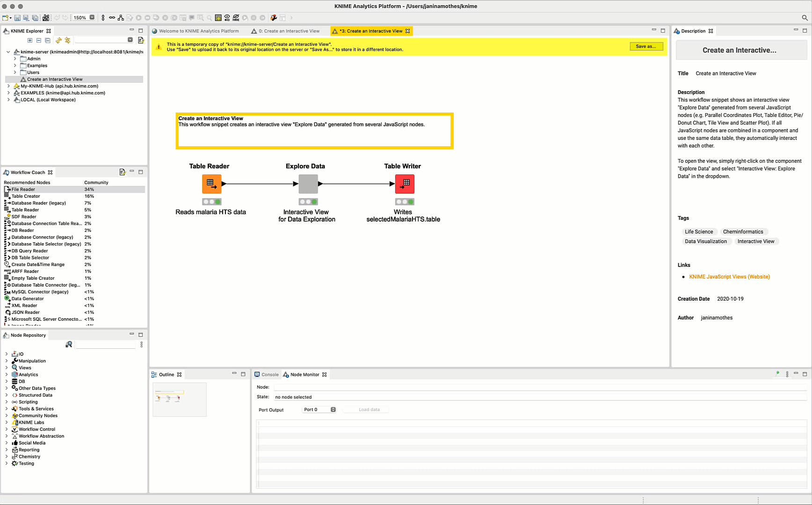The height and width of the screenshot is (505, 812).
Task: Close the '*3: Create an Interactive View' tab
Action: click(407, 31)
